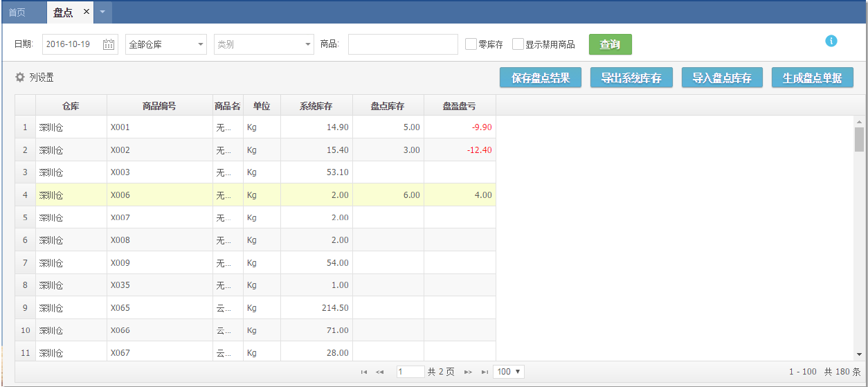
Task: Select product code X035 cell
Action: click(160, 285)
